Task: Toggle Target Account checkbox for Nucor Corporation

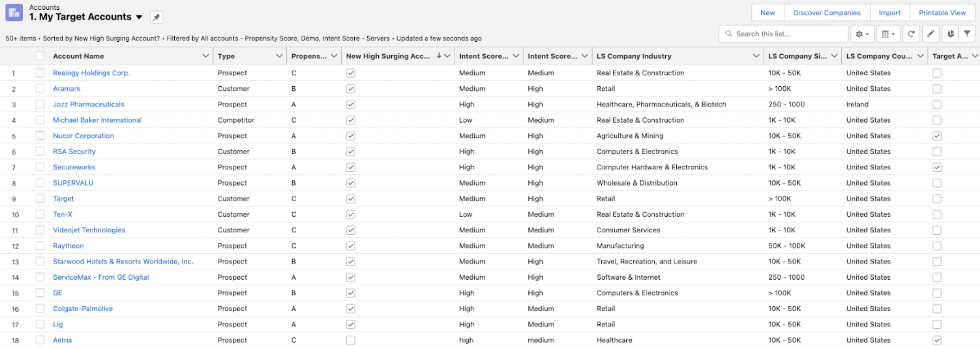Action: click(x=937, y=136)
